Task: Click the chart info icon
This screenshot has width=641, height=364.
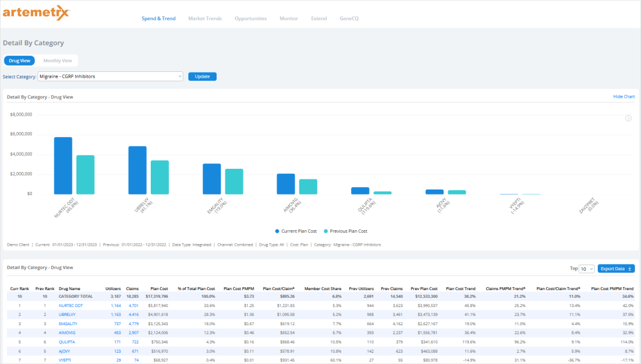Action: (628, 118)
